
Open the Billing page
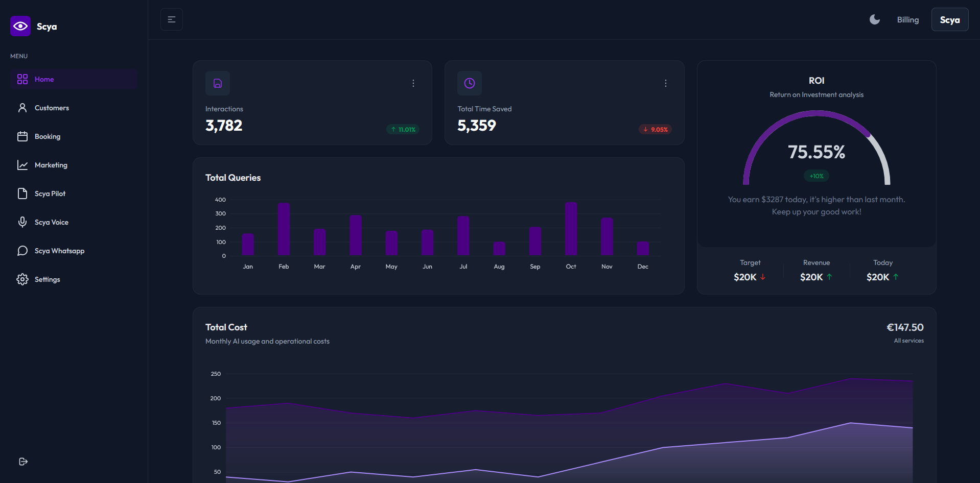pos(907,19)
